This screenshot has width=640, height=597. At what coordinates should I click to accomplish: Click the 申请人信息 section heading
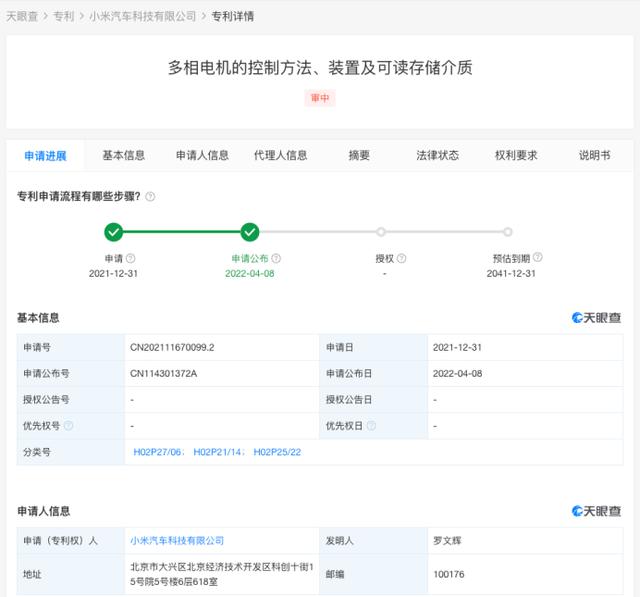44,511
